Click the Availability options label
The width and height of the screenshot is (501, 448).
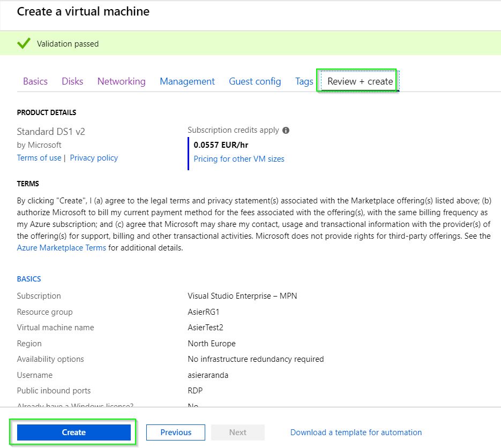tap(50, 359)
